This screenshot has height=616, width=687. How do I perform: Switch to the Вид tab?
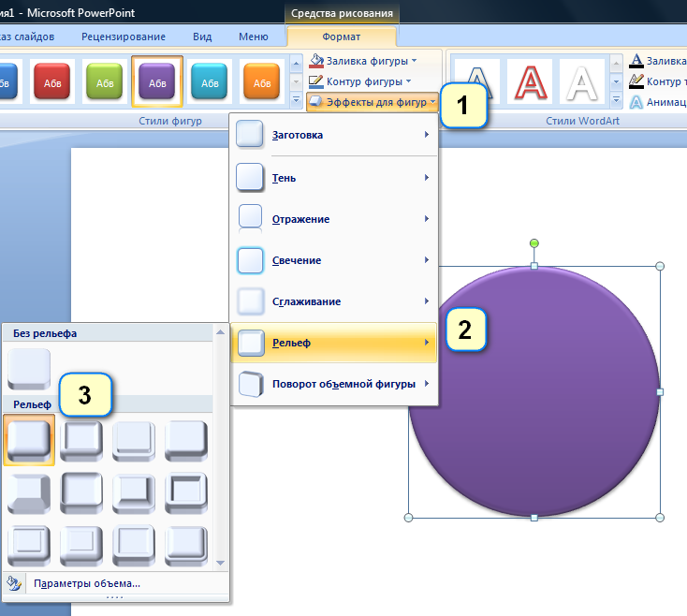(x=202, y=37)
